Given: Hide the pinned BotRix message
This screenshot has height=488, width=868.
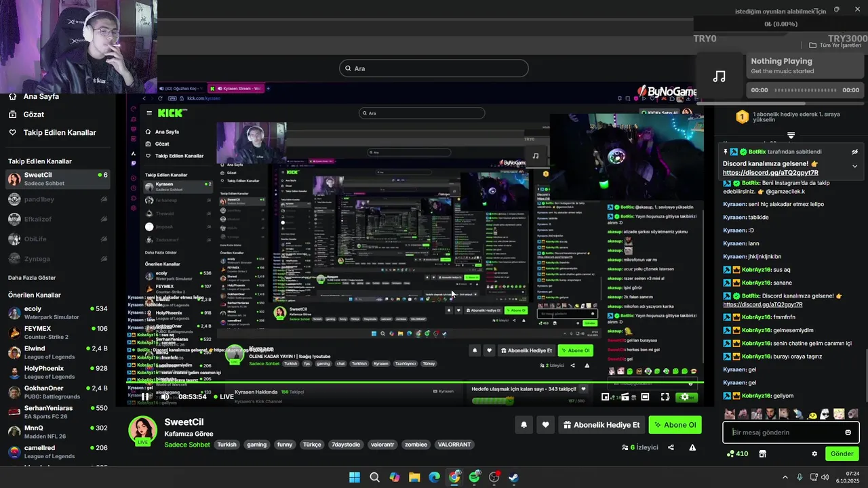Looking at the screenshot, I should click(x=854, y=152).
